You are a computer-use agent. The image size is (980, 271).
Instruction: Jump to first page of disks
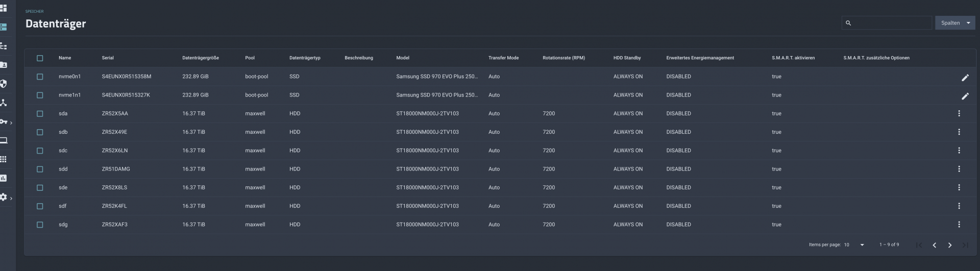pyautogui.click(x=919, y=245)
